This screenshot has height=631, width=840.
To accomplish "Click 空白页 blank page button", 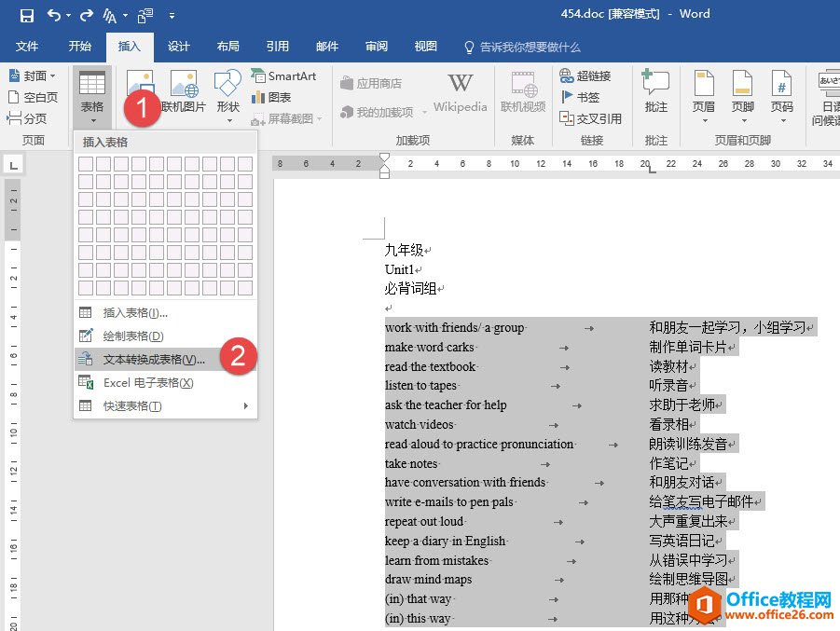I will coord(33,97).
